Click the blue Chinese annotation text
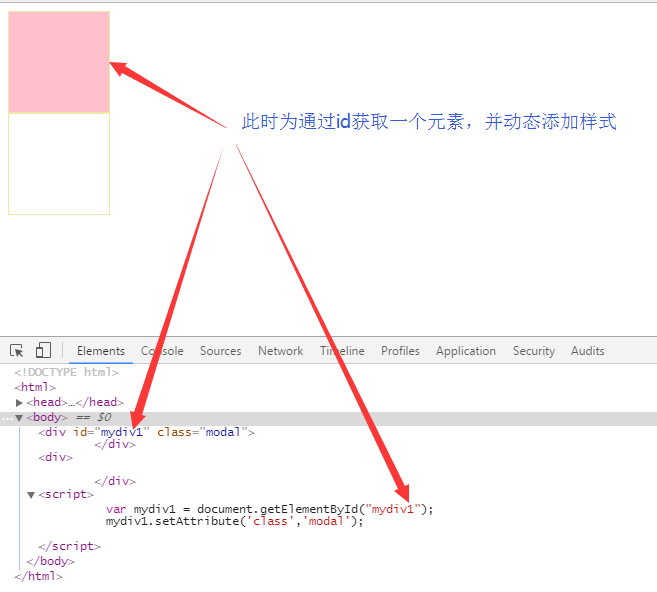 [x=429, y=122]
